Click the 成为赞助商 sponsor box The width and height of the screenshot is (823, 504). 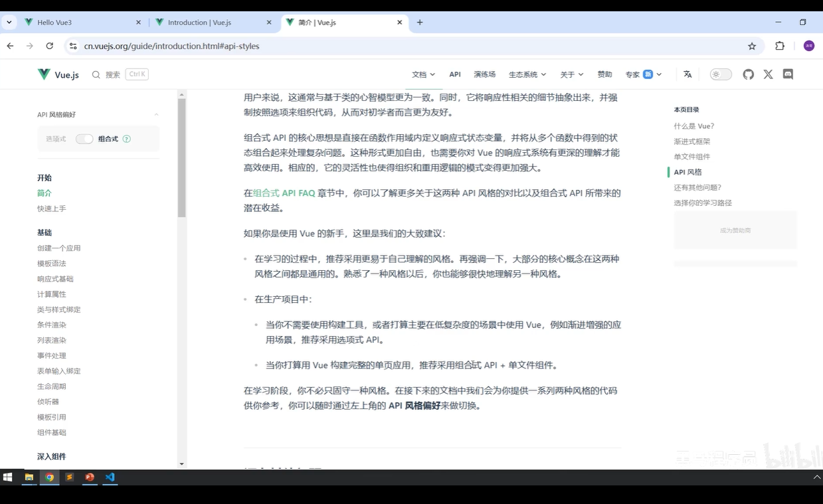click(735, 230)
